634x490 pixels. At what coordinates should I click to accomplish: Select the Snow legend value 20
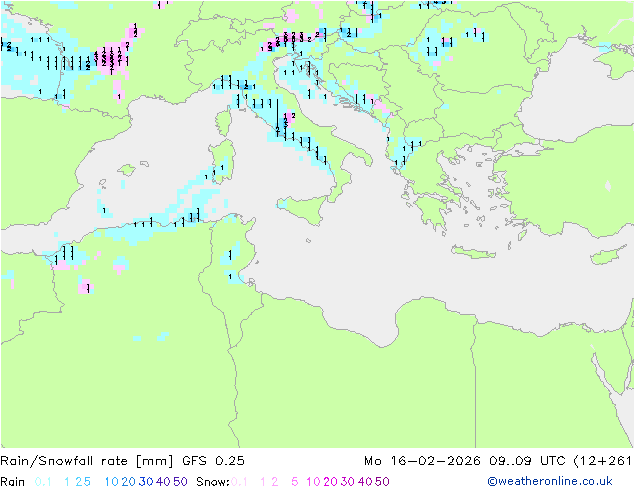coord(330,482)
